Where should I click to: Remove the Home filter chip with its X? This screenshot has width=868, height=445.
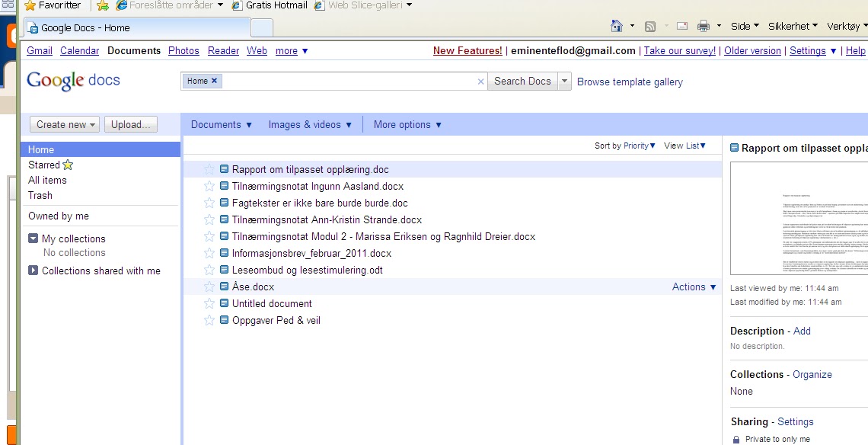(214, 81)
